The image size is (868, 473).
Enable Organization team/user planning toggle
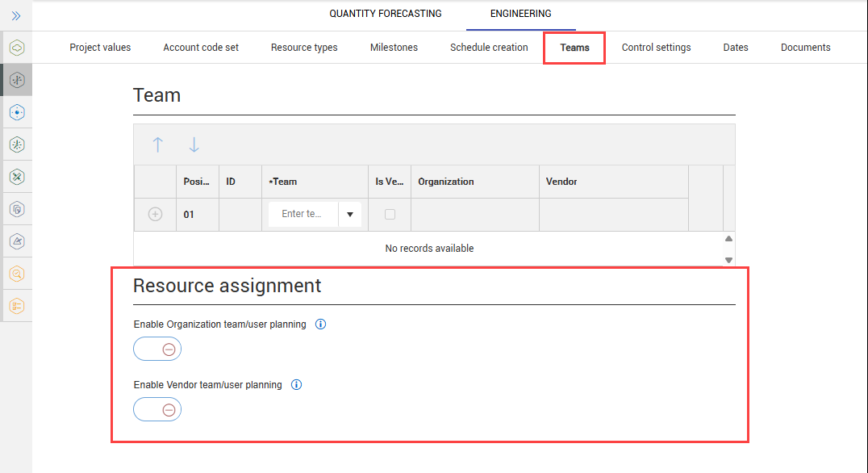point(157,349)
